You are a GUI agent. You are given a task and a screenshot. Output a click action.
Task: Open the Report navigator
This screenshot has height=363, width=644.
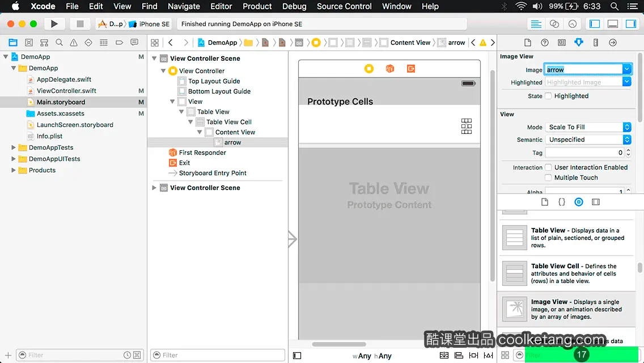(134, 43)
